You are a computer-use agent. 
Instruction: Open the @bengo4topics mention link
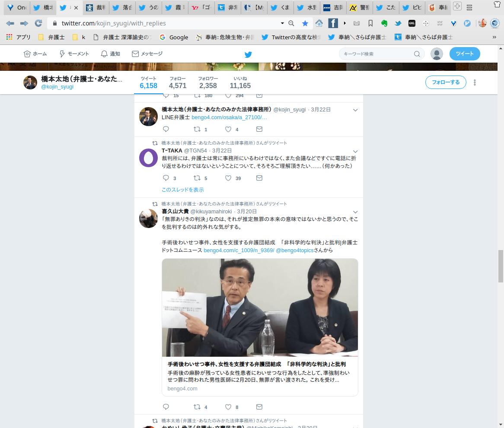[x=294, y=250]
